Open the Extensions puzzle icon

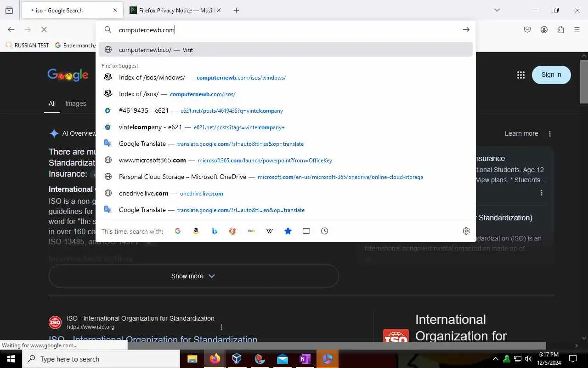coord(560,29)
